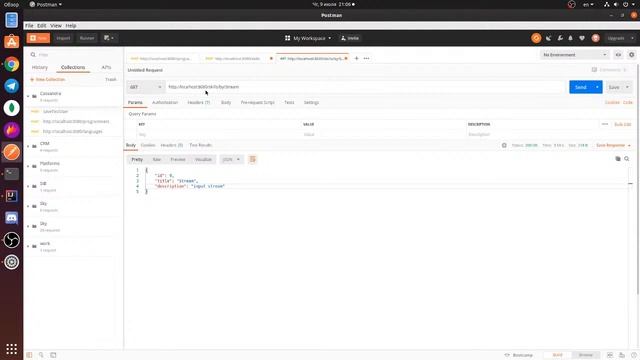The height and width of the screenshot is (360, 640).
Task: Click the params column options ellipsis icon
Action: [605, 124]
